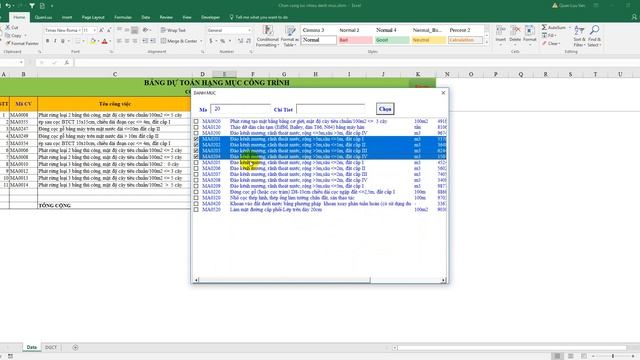
Task: Click the Wrap Text button
Action: coord(173,30)
